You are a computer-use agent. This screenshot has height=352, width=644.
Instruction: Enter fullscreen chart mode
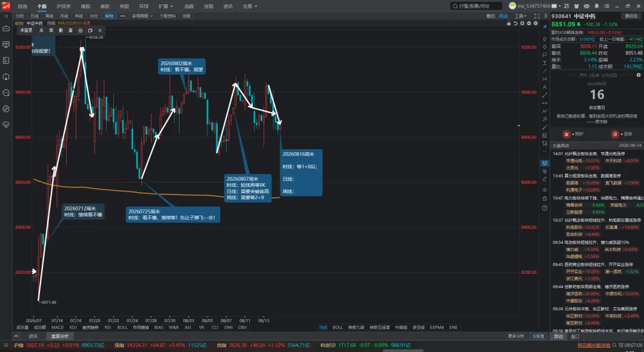coord(537,16)
